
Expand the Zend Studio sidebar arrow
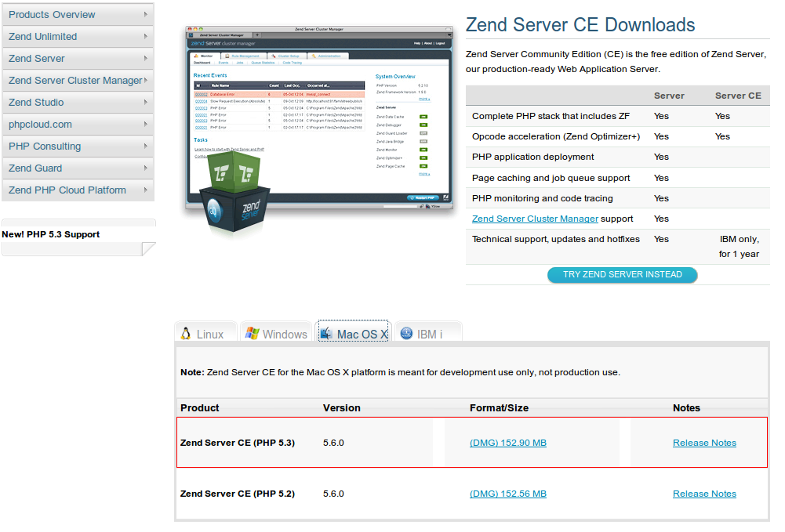coord(147,102)
